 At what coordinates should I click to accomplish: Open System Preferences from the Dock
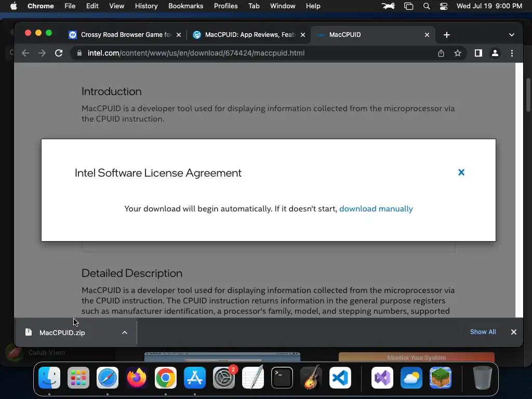point(224,378)
